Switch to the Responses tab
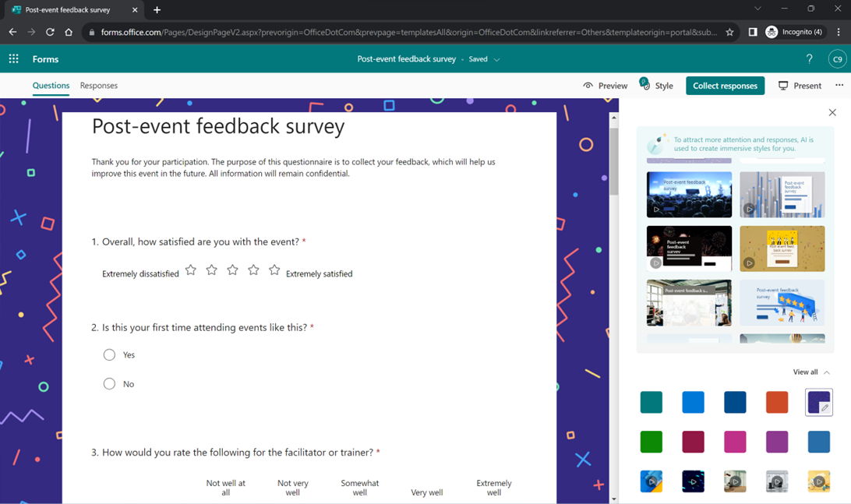 point(98,86)
